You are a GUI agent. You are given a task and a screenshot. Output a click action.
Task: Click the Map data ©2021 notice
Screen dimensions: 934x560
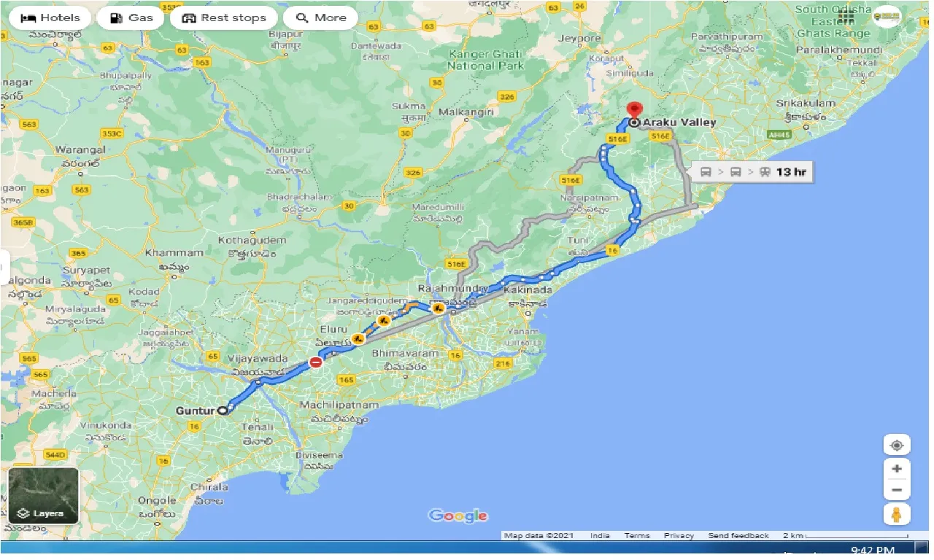539,535
